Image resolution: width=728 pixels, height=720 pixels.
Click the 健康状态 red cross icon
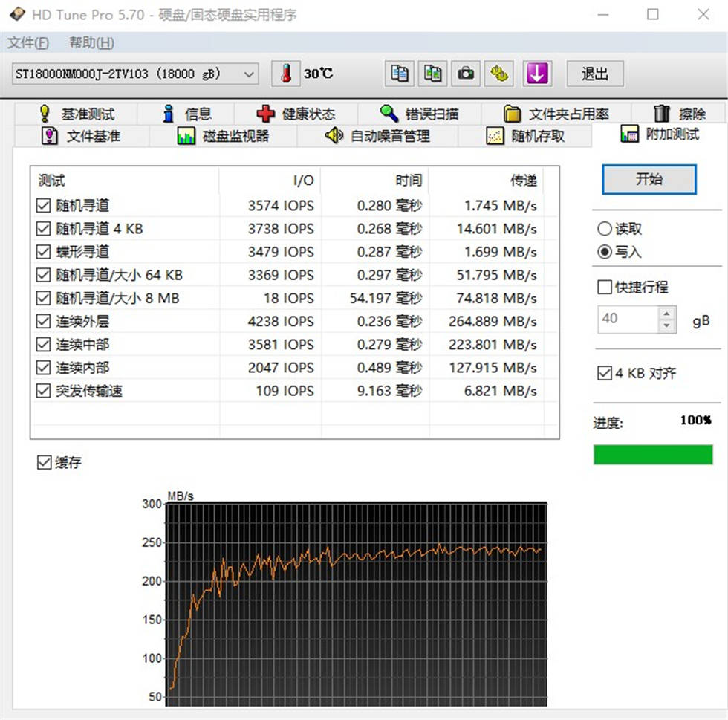266,114
